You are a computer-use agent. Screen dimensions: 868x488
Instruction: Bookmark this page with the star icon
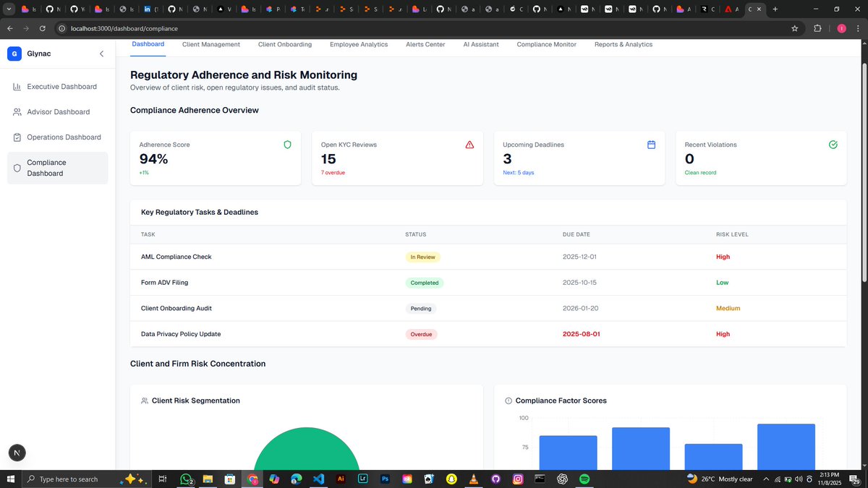(795, 28)
